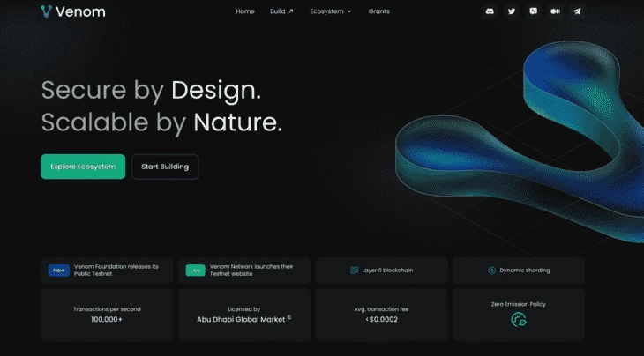Click the Venom logo icon
Screen dimensions: 644x356
(47, 11)
